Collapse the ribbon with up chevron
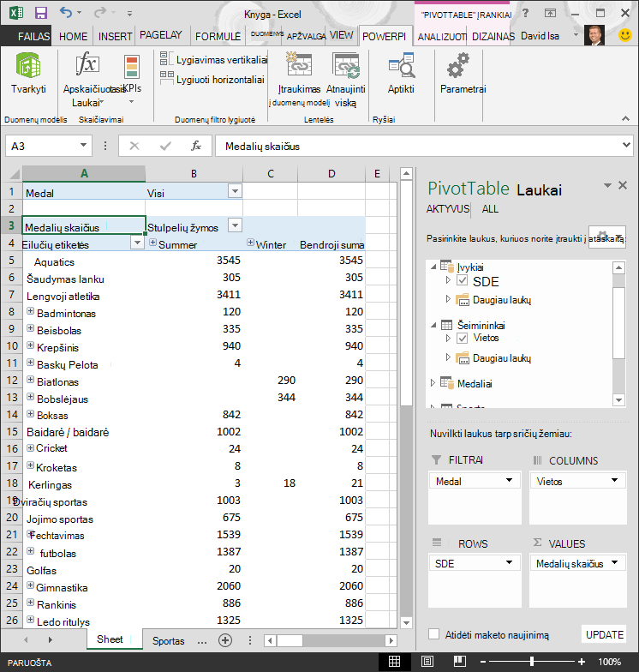639x672 pixels. (625, 118)
